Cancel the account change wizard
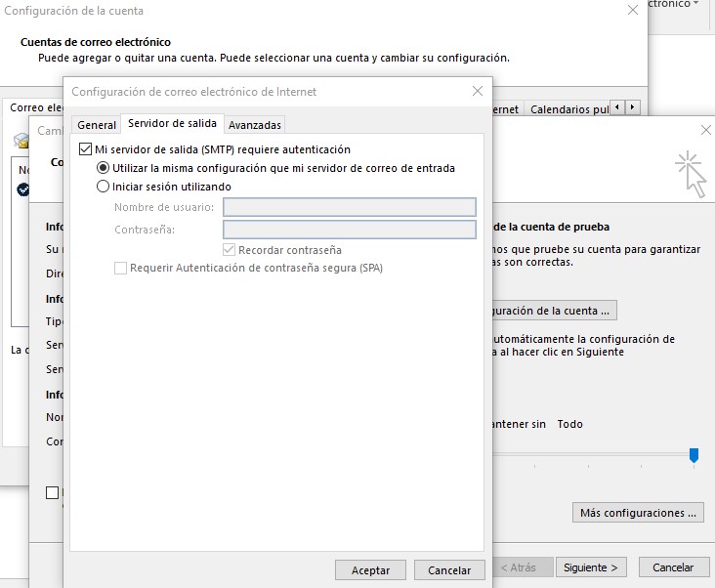This screenshot has height=588, width=715. tap(673, 567)
